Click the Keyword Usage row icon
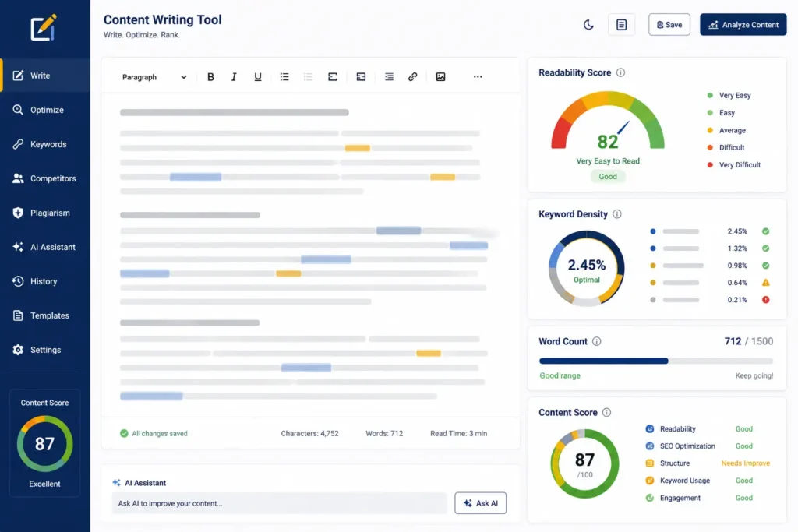The image size is (798, 532). click(649, 481)
